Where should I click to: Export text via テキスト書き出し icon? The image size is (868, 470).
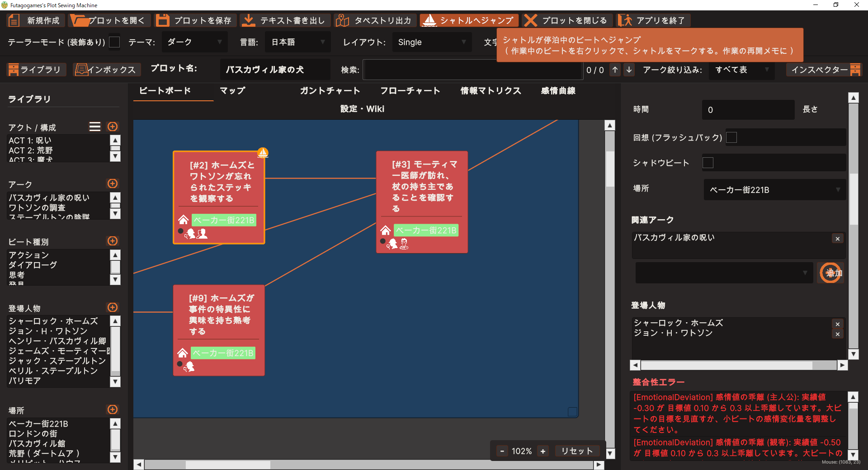pyautogui.click(x=248, y=20)
